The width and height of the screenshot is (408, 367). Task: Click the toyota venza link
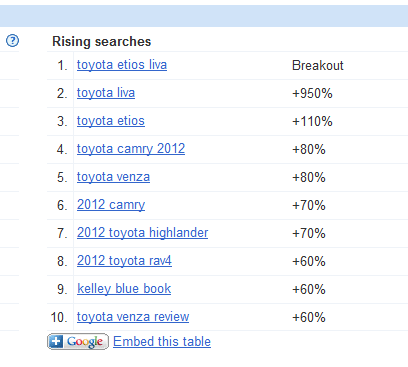(x=113, y=177)
